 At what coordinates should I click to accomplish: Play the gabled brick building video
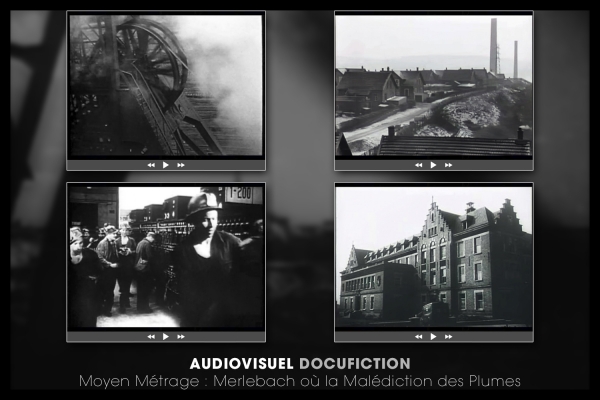(x=433, y=336)
